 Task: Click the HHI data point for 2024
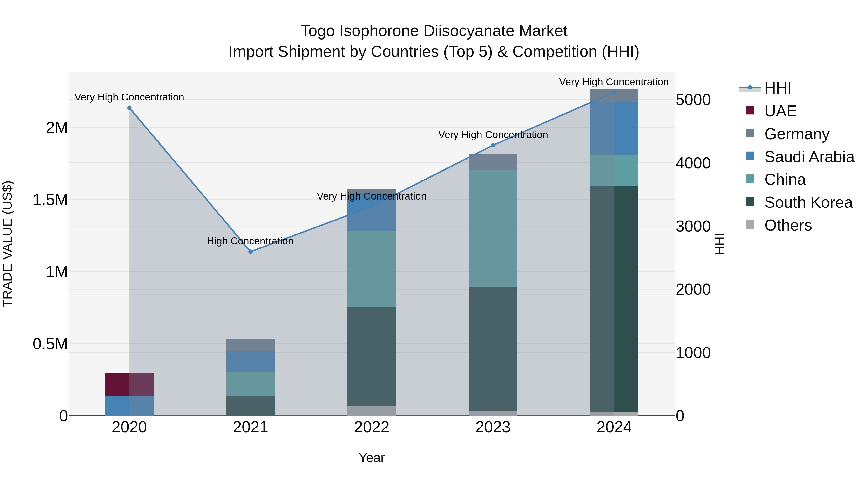[614, 92]
